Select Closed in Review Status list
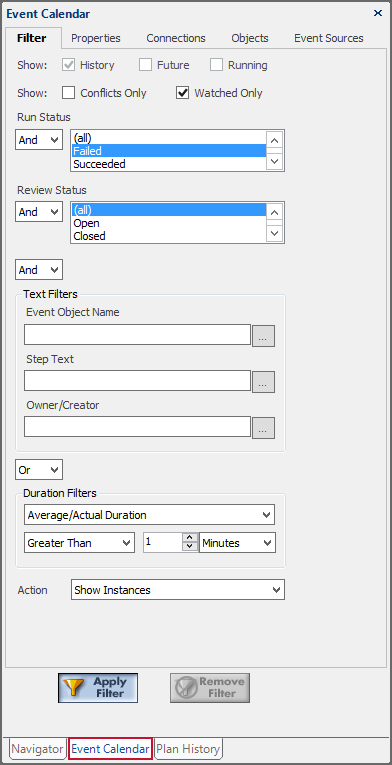 169,236
